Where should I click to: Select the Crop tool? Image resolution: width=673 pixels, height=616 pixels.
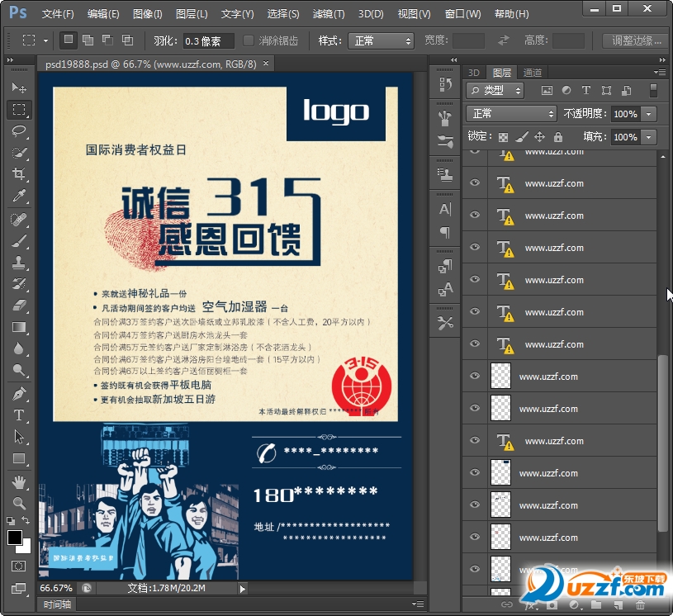(x=19, y=174)
